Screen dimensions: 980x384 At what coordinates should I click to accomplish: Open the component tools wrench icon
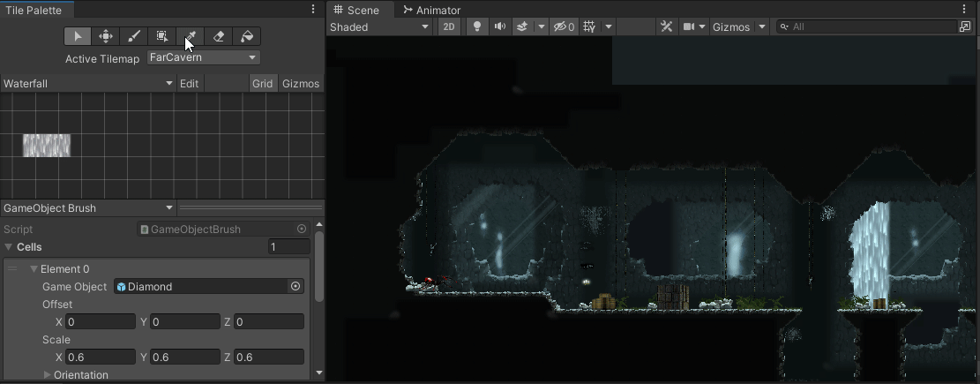666,26
